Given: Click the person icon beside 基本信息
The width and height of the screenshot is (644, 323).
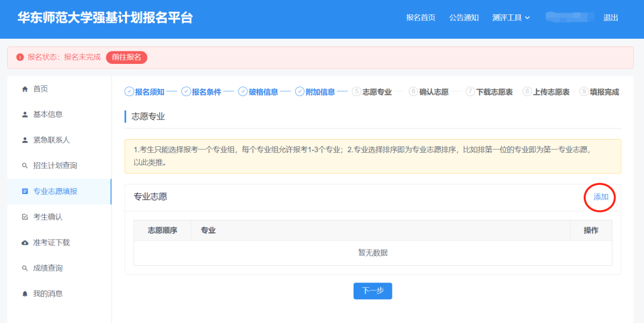Looking at the screenshot, I should [x=25, y=115].
